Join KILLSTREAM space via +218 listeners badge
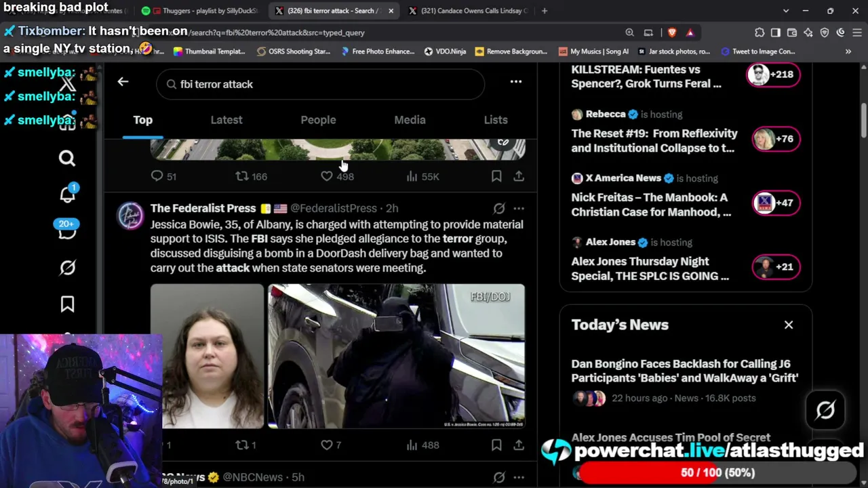The width and height of the screenshot is (868, 488). tap(774, 74)
